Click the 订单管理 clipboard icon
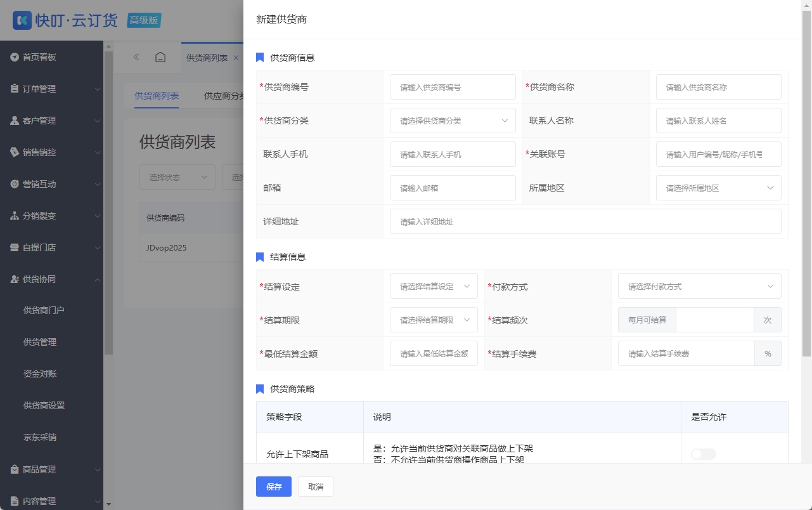 pyautogui.click(x=15, y=89)
